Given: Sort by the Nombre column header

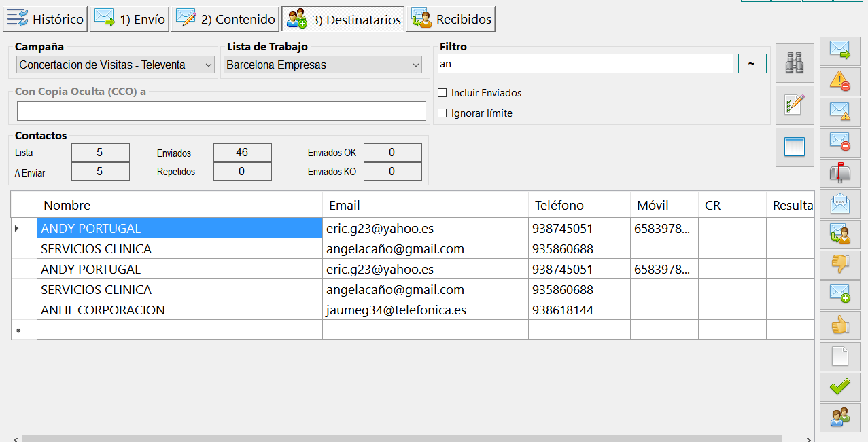Looking at the screenshot, I should point(180,205).
